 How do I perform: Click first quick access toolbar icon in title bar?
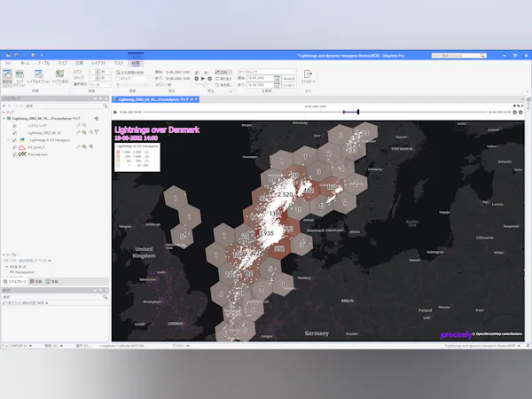pos(8,55)
